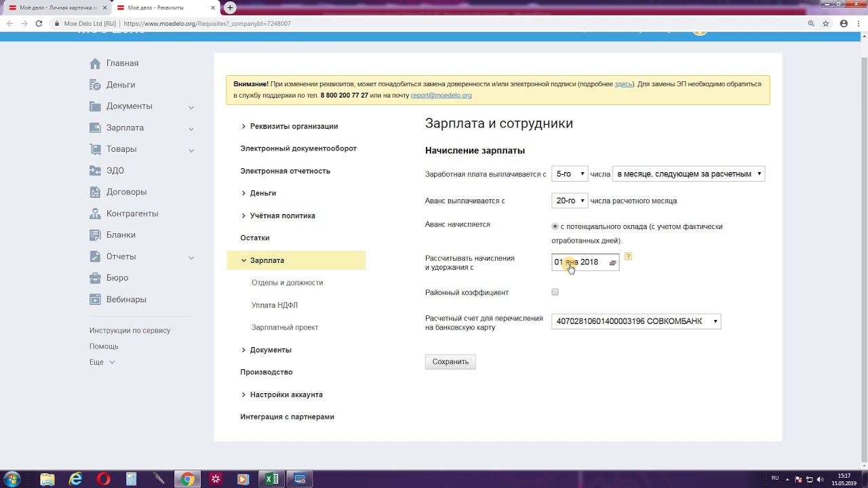Expand the Документы settings section
Image resolution: width=868 pixels, height=488 pixels.
(266, 350)
